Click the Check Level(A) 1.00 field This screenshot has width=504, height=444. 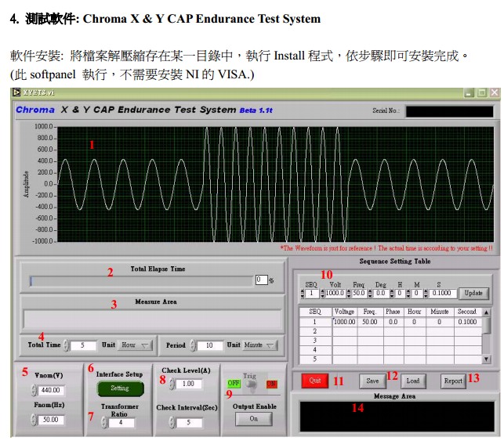point(189,384)
